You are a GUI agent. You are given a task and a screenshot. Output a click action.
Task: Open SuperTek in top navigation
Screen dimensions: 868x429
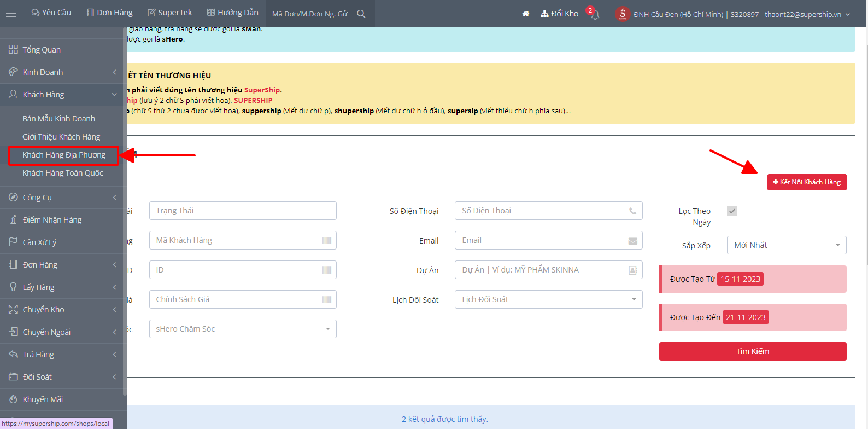pyautogui.click(x=170, y=13)
